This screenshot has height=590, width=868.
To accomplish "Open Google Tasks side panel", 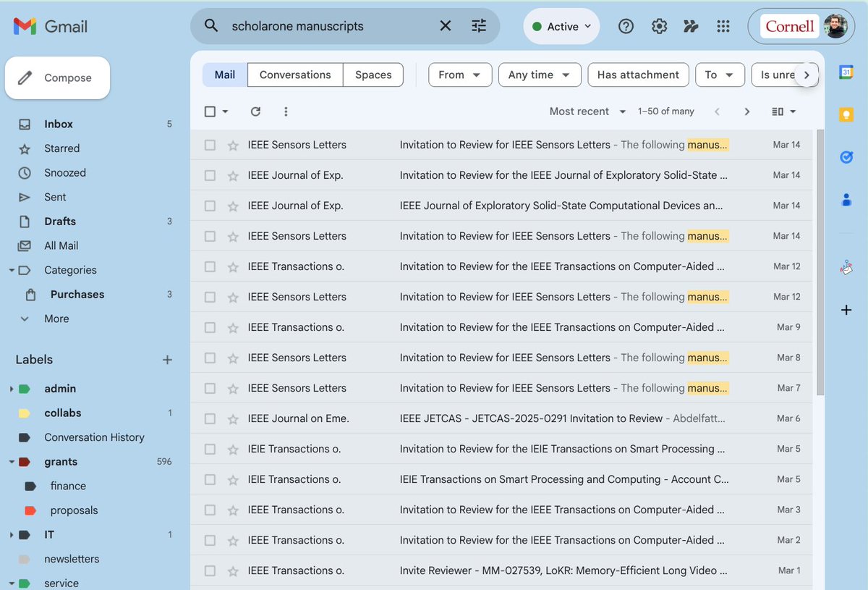I will 846,157.
